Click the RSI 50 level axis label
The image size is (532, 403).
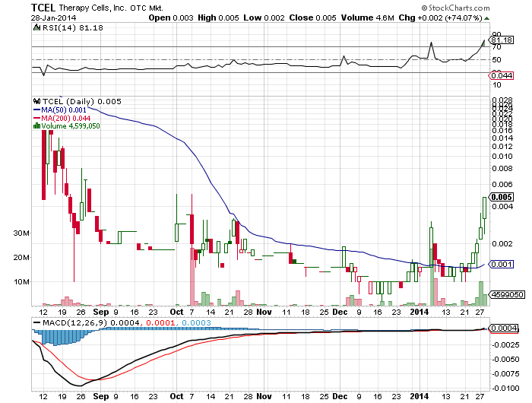pyautogui.click(x=497, y=60)
